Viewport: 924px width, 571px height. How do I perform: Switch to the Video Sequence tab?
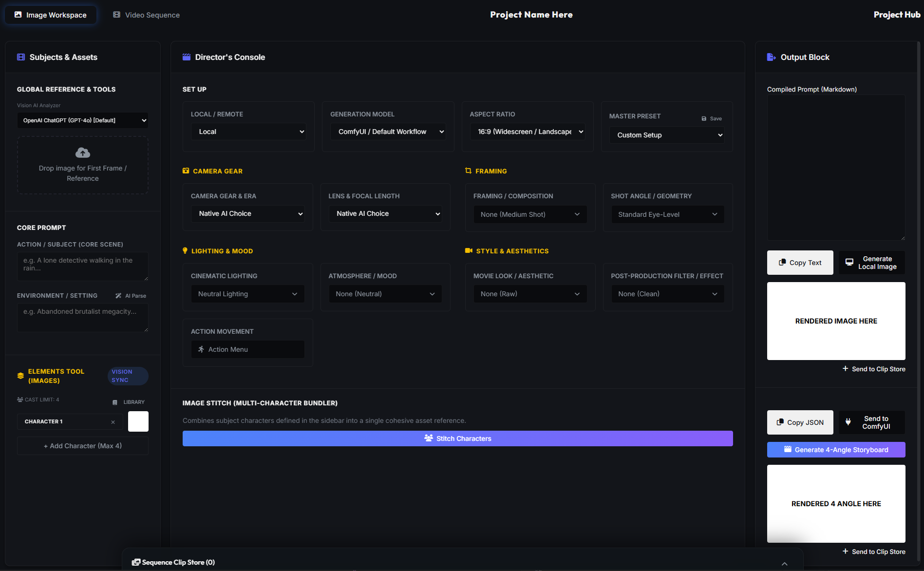click(147, 15)
